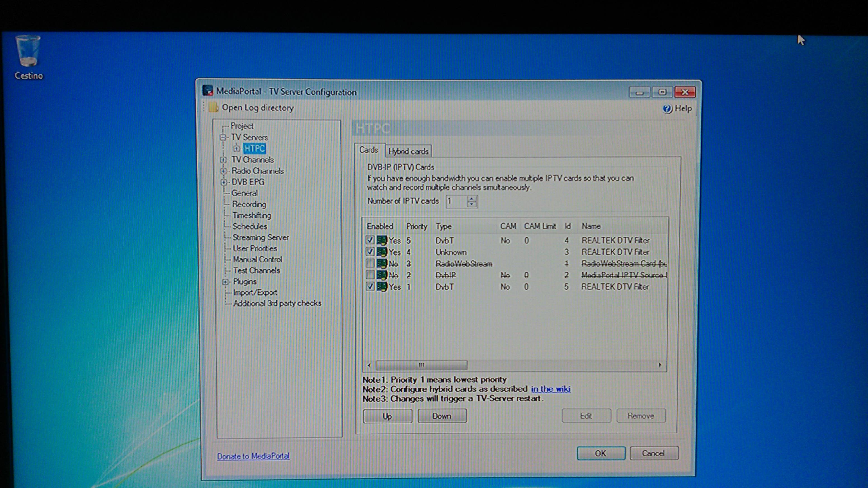
Task: Click the Cancel button
Action: pyautogui.click(x=654, y=453)
